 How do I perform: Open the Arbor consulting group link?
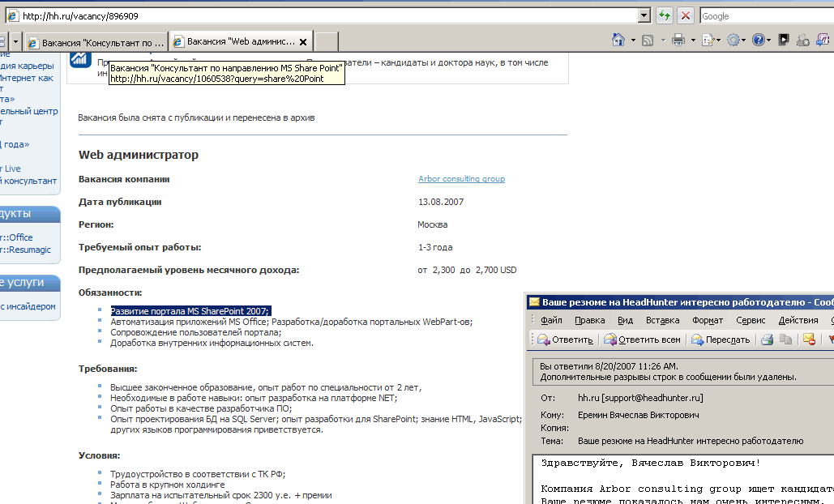pos(461,178)
